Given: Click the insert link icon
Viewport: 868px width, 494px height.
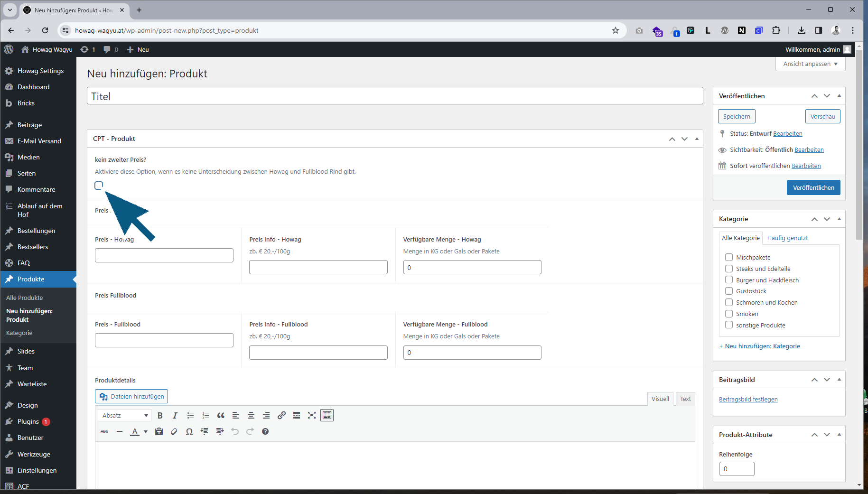Looking at the screenshot, I should click(x=281, y=415).
